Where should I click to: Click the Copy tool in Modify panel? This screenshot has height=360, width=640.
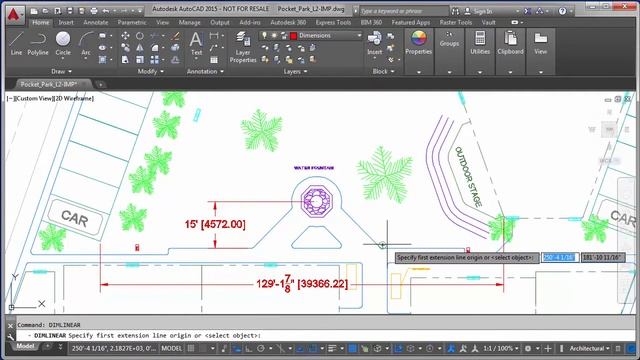click(125, 48)
